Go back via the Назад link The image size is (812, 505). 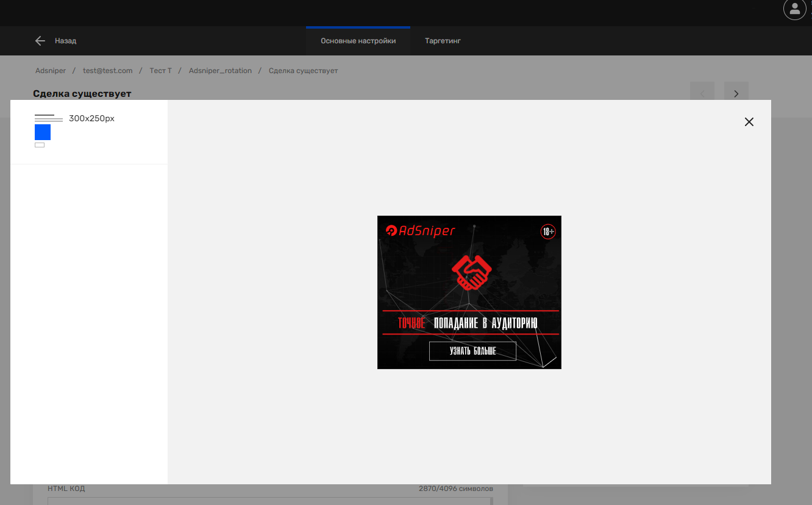[65, 41]
